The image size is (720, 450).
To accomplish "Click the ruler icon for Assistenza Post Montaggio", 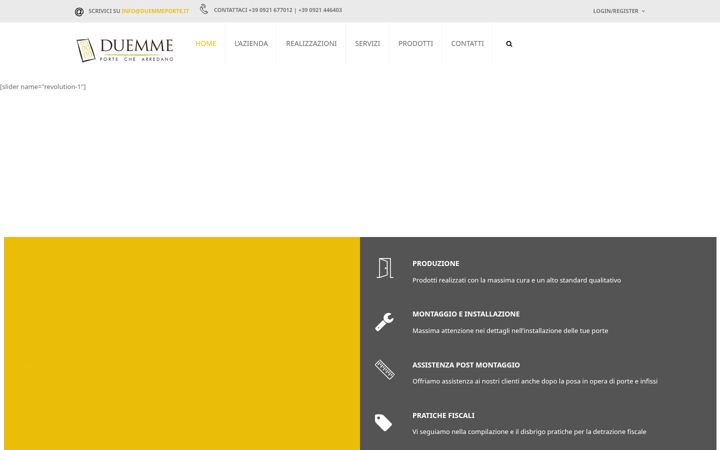I will point(385,370).
